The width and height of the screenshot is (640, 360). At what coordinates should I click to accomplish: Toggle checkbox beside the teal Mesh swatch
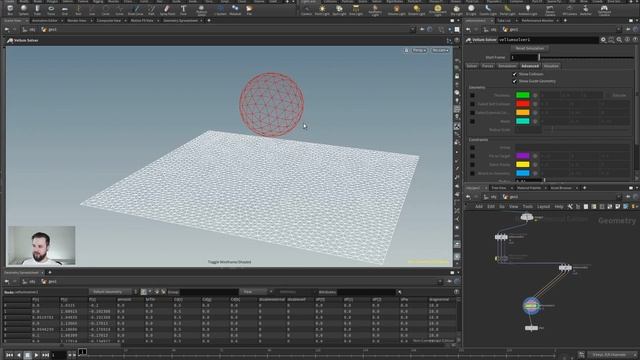pyautogui.click(x=472, y=121)
